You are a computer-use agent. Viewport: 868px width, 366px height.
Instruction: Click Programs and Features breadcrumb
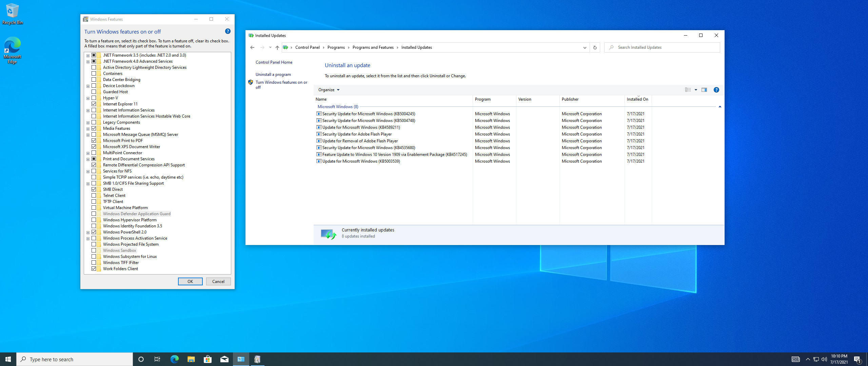pos(373,47)
